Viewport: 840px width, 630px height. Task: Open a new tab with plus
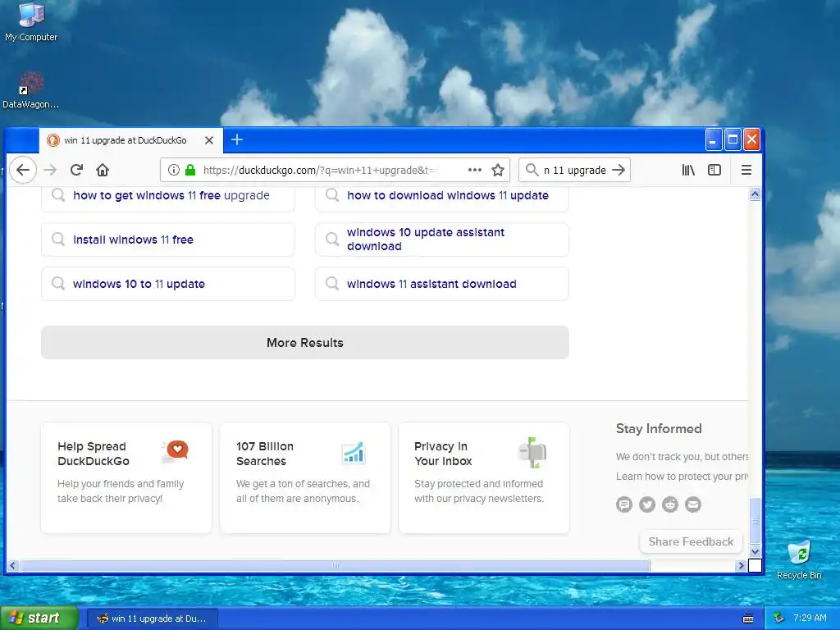tap(237, 139)
